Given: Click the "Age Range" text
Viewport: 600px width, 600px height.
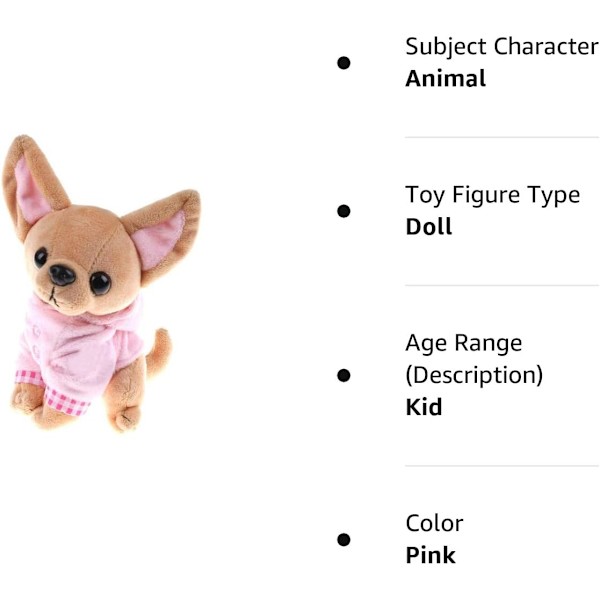Looking at the screenshot, I should [x=463, y=343].
